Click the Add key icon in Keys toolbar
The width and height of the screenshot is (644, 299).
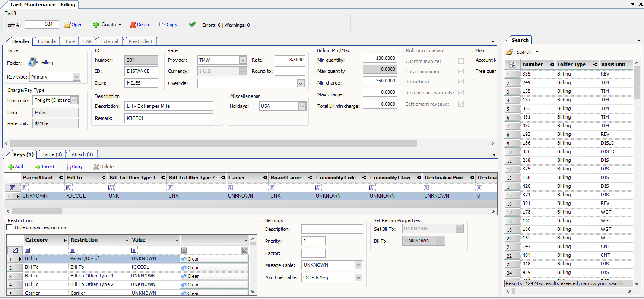(11, 167)
